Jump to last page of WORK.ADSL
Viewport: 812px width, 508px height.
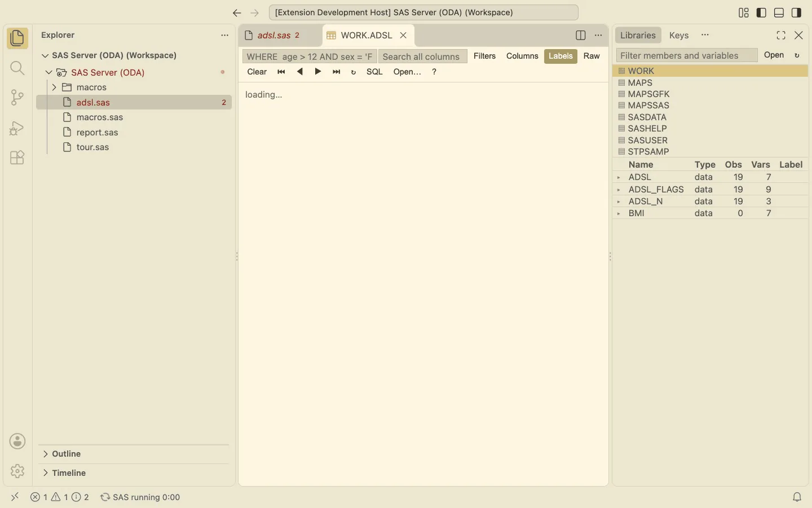tap(337, 72)
